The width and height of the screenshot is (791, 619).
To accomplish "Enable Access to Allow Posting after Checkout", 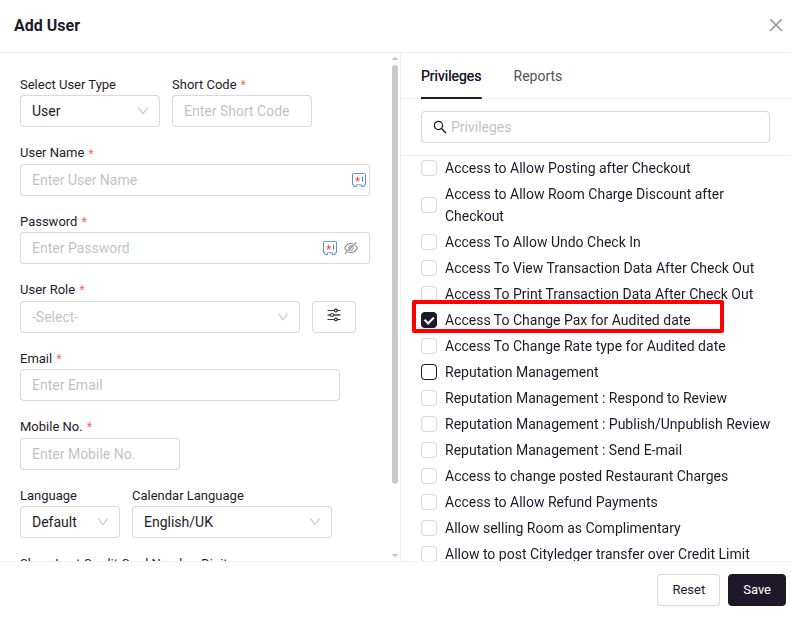I will [x=429, y=168].
